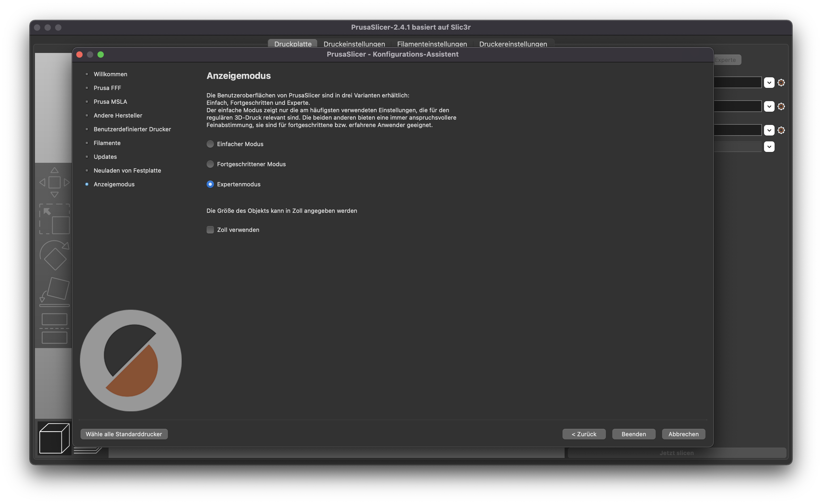This screenshot has width=822, height=504.
Task: Go to the Prusa MSLA wizard page
Action: coord(110,102)
